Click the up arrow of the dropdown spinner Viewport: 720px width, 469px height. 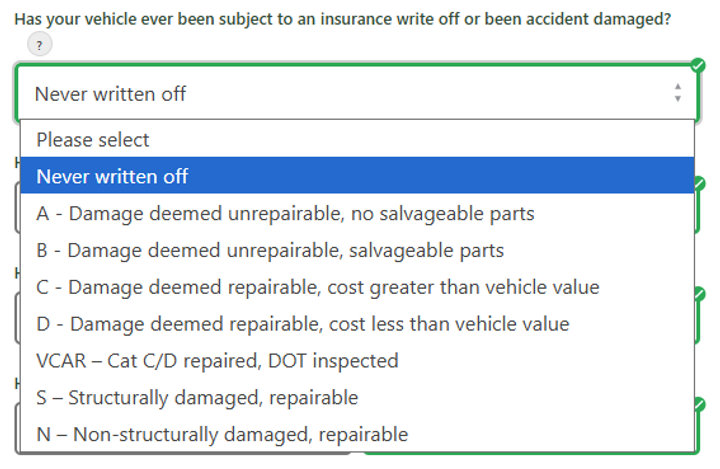(x=678, y=87)
